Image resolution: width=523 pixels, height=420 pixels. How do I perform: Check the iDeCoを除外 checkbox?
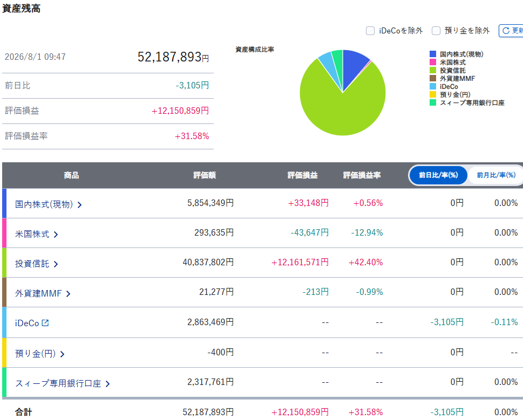pos(370,31)
